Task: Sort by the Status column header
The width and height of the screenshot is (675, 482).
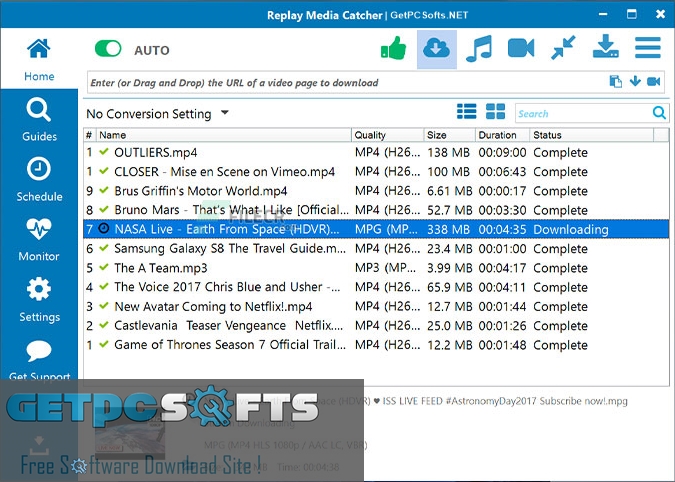Action: point(591,135)
